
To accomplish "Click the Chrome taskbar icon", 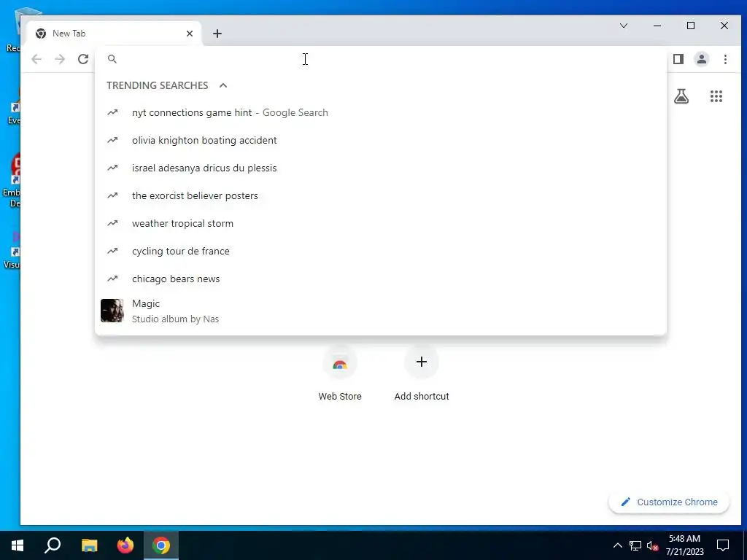I will 161,545.
